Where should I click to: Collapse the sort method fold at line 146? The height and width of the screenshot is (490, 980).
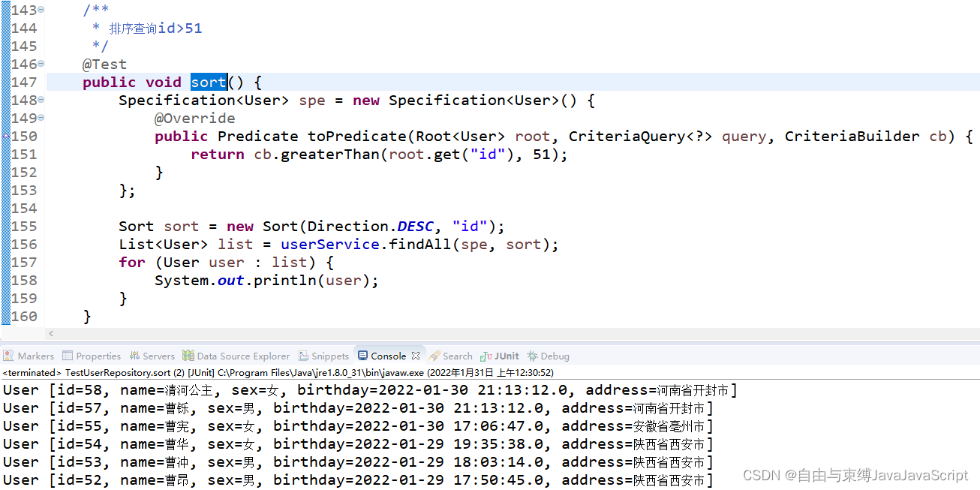click(x=41, y=64)
